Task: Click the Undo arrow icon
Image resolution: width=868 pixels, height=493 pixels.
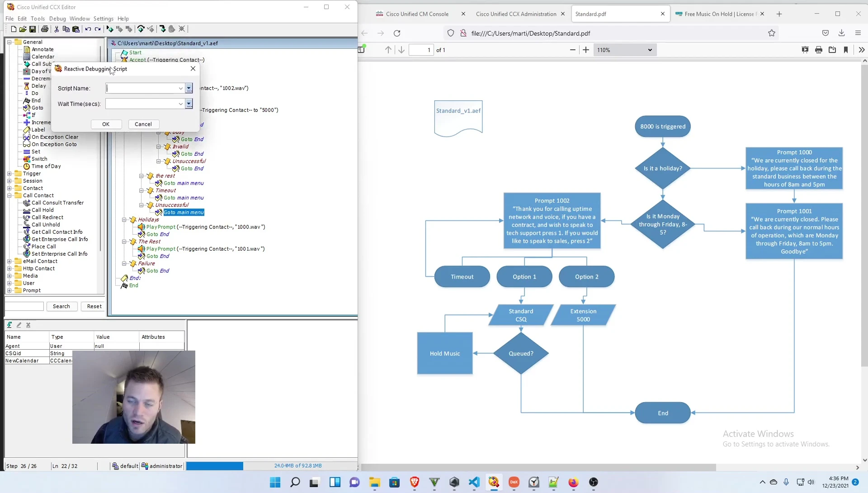Action: (x=88, y=29)
